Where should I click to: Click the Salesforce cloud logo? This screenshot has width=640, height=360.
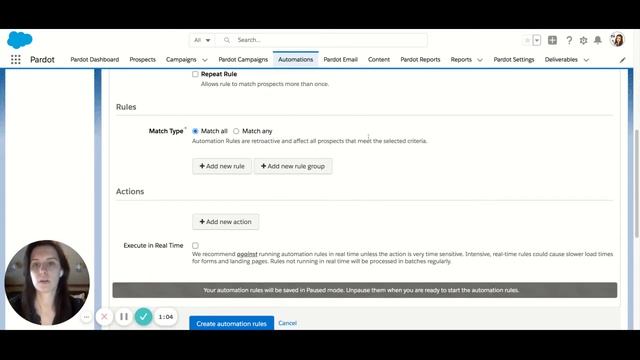click(20, 40)
